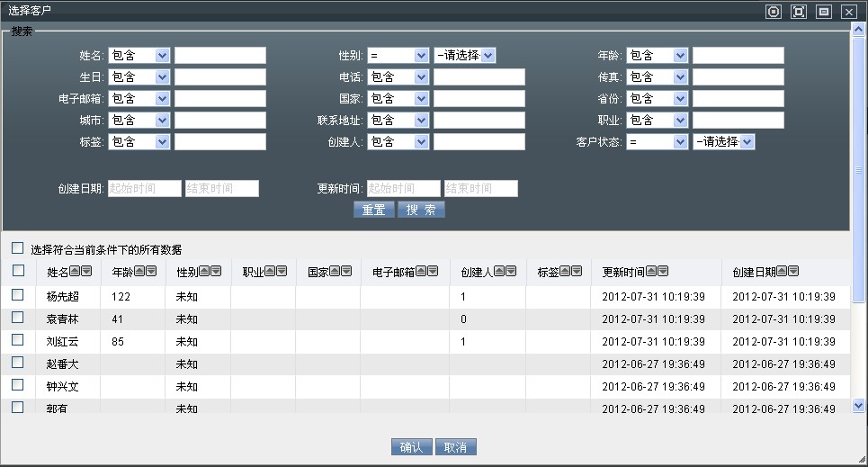Screen dimensions: 868x467
Task: Sort 电子邮箱 column ascending
Action: tap(421, 272)
